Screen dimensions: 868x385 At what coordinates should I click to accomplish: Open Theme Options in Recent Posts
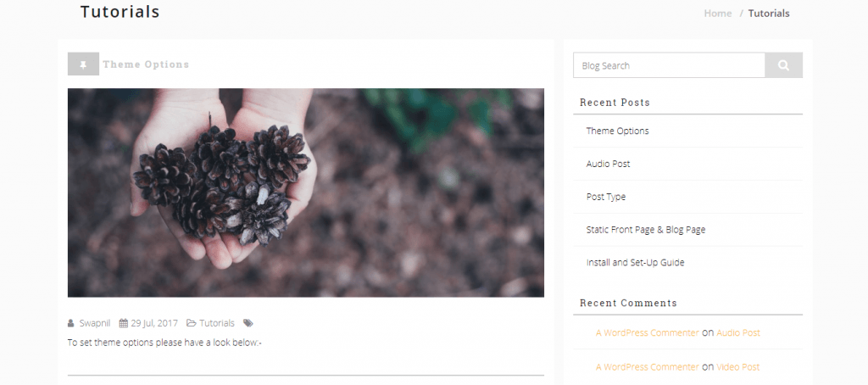point(617,131)
